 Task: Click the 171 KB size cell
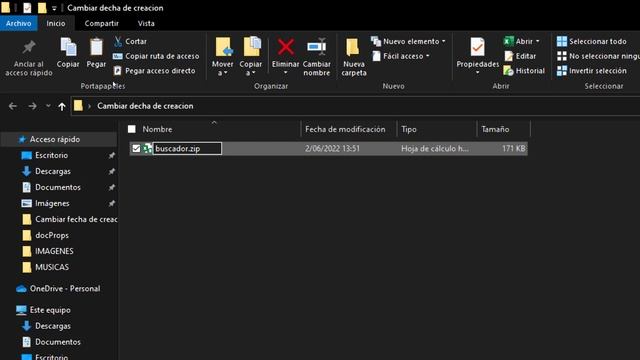pyautogui.click(x=513, y=149)
